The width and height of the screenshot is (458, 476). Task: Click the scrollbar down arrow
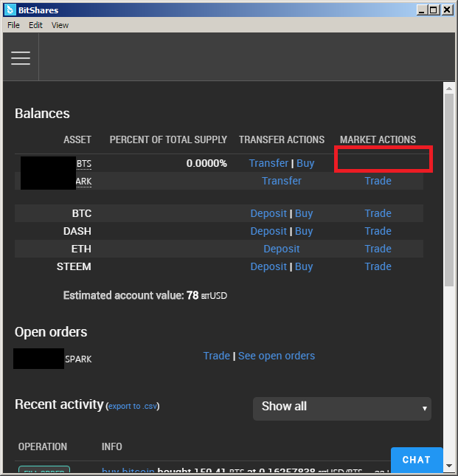[449, 466]
